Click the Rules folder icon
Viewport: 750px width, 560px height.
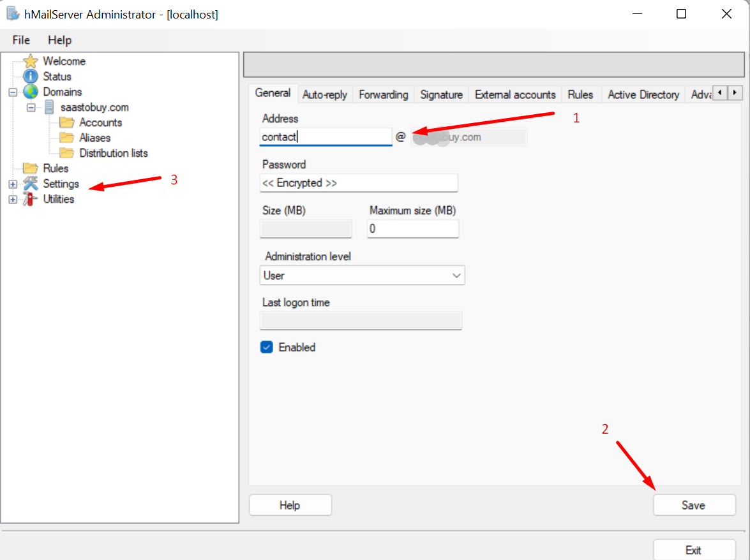coord(31,168)
